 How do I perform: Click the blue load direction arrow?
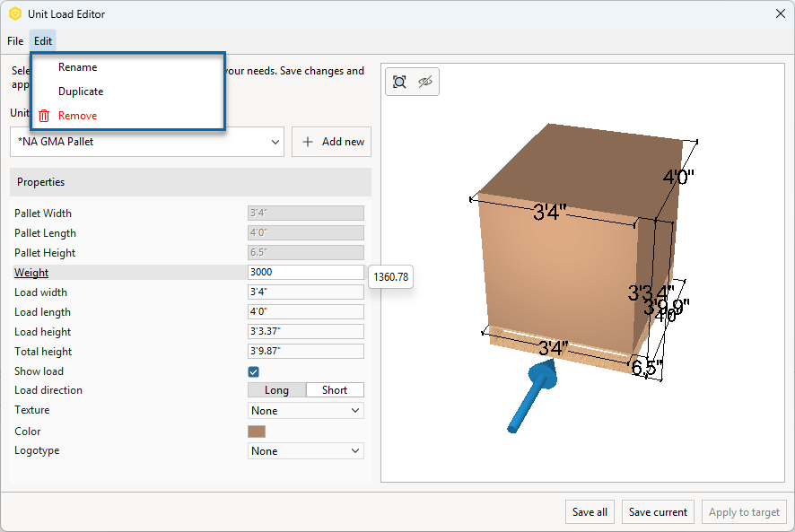(x=533, y=393)
